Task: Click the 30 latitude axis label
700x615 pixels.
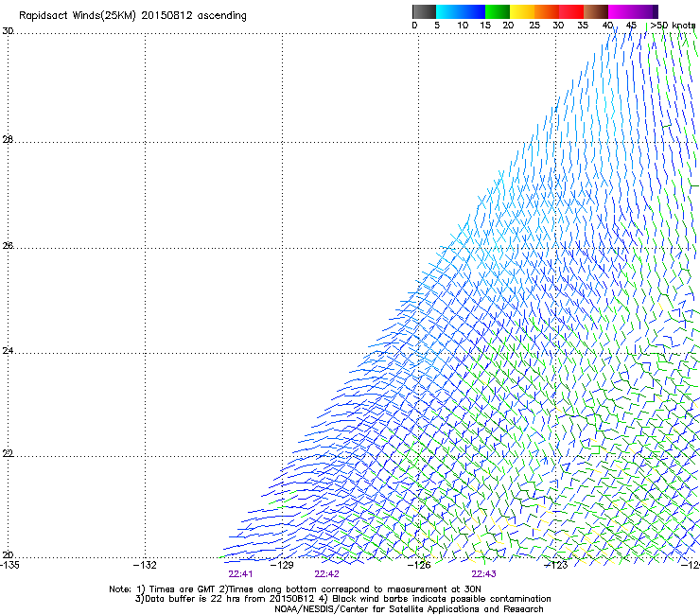Action: (8, 31)
